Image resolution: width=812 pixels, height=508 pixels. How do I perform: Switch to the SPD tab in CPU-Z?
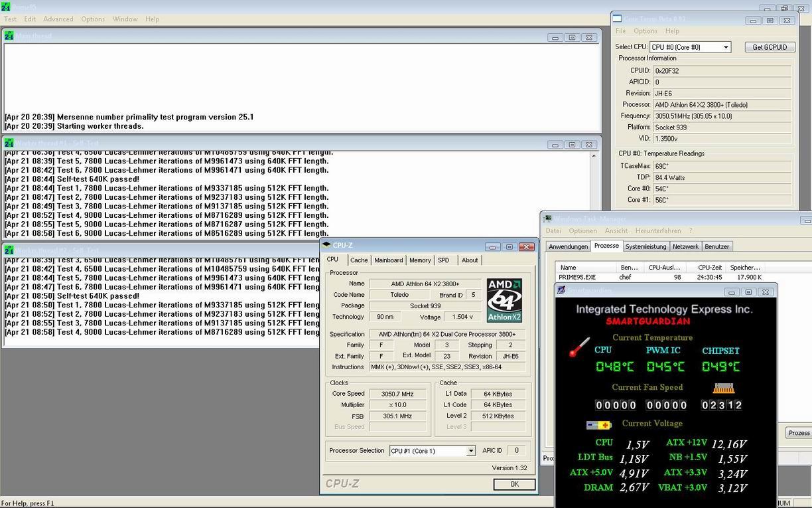tap(443, 260)
